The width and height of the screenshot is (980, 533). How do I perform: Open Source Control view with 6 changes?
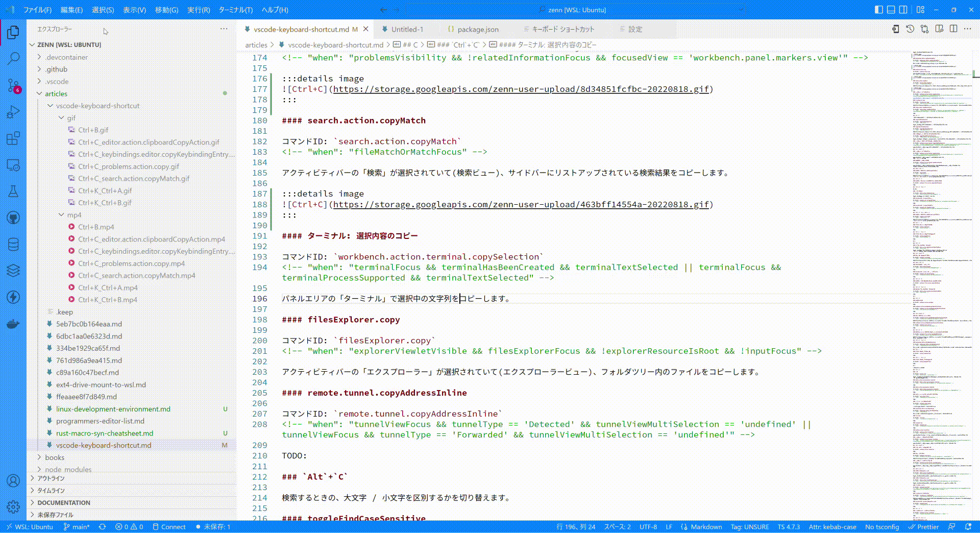coord(13,85)
